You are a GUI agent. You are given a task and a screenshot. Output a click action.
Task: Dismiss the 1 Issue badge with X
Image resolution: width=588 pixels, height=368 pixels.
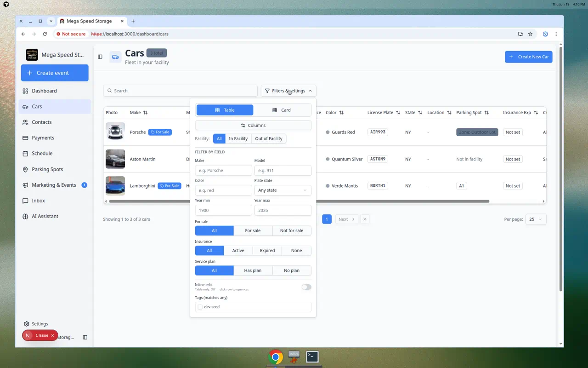[x=52, y=335]
